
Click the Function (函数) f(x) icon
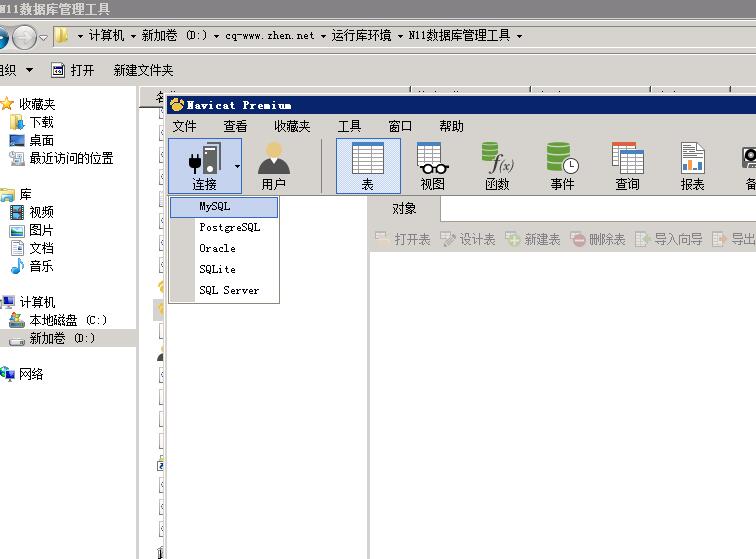497,164
